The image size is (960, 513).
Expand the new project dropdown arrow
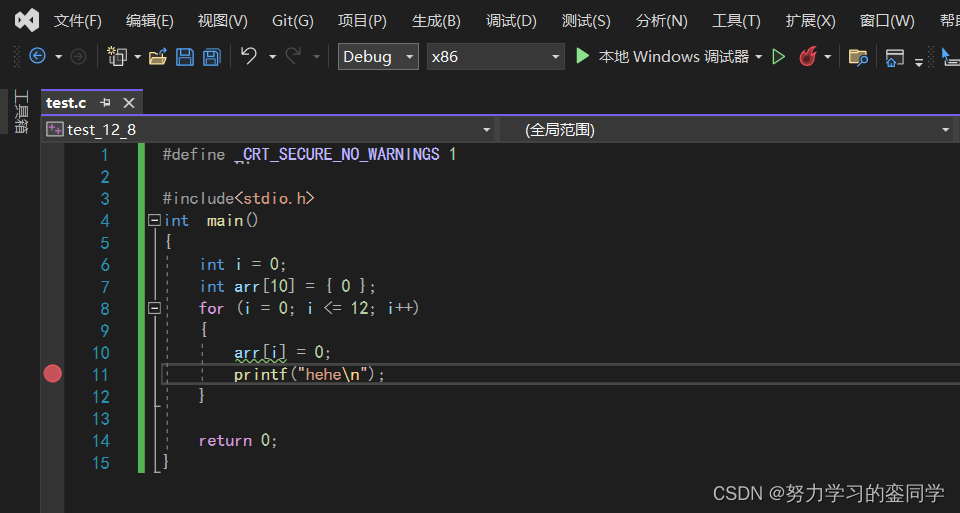(x=138, y=57)
